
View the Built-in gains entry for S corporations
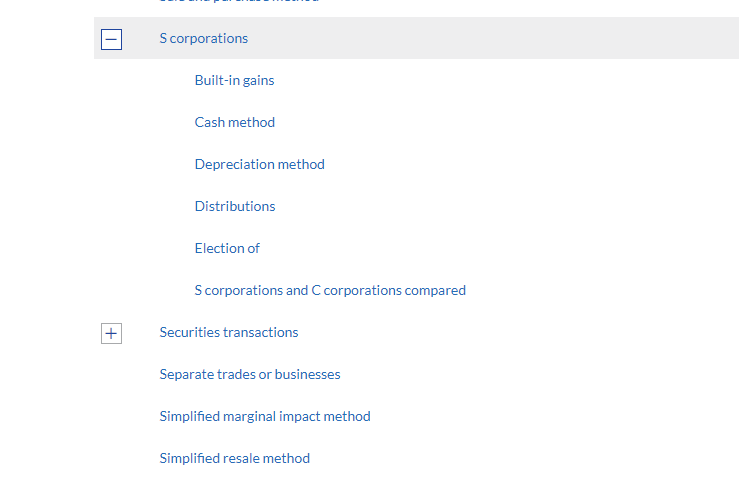(234, 80)
